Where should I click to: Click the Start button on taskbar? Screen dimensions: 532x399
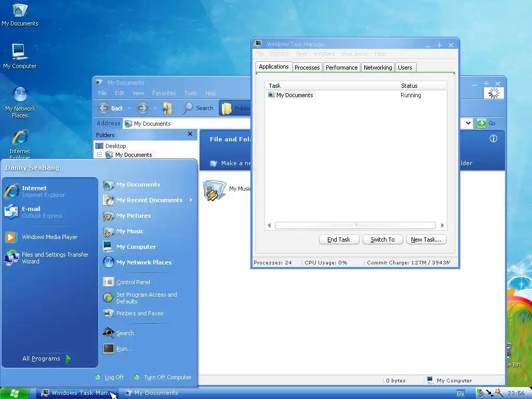(x=15, y=393)
